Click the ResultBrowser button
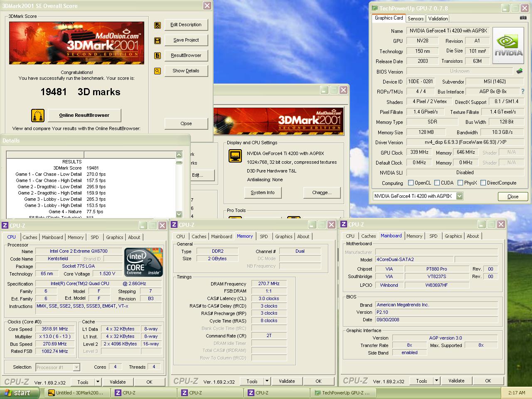The image size is (532, 399). pos(186,56)
